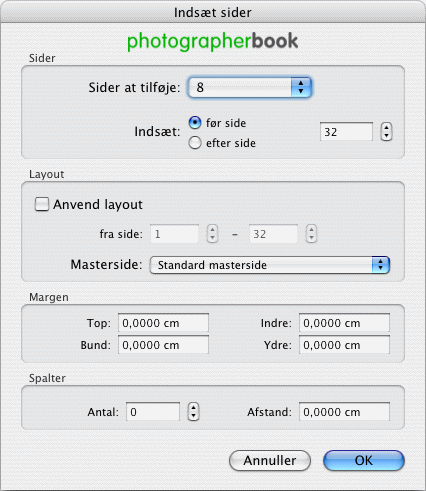Click the fra side end page stepper

pyautogui.click(x=311, y=234)
